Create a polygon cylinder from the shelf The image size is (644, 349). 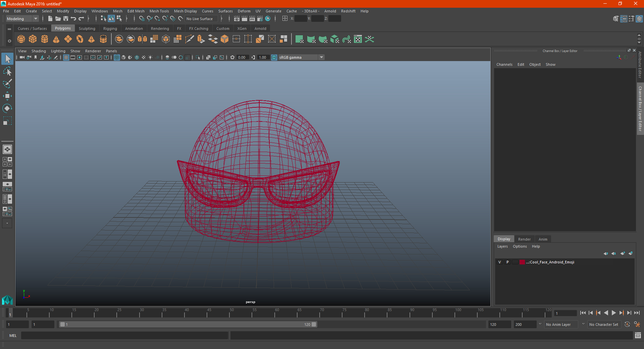point(45,39)
